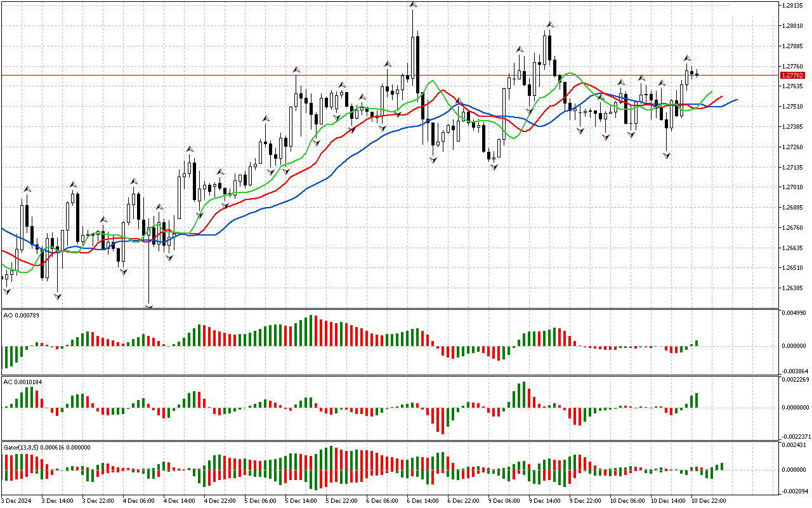Click the 9 Dec 22:00 time label
This screenshot has height=508, width=812.
point(586,500)
